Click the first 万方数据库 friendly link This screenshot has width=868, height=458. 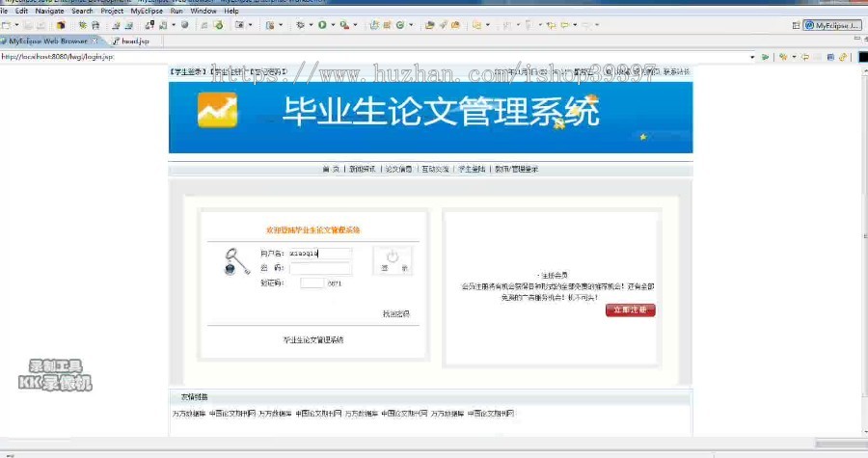pyautogui.click(x=189, y=414)
